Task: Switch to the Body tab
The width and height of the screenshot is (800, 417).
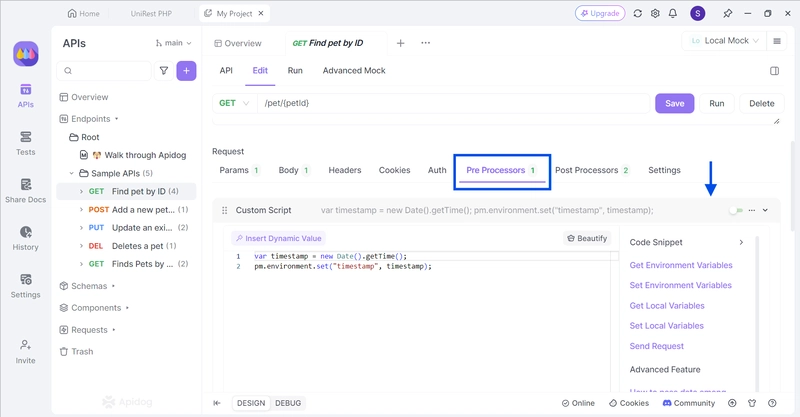Action: click(x=293, y=170)
